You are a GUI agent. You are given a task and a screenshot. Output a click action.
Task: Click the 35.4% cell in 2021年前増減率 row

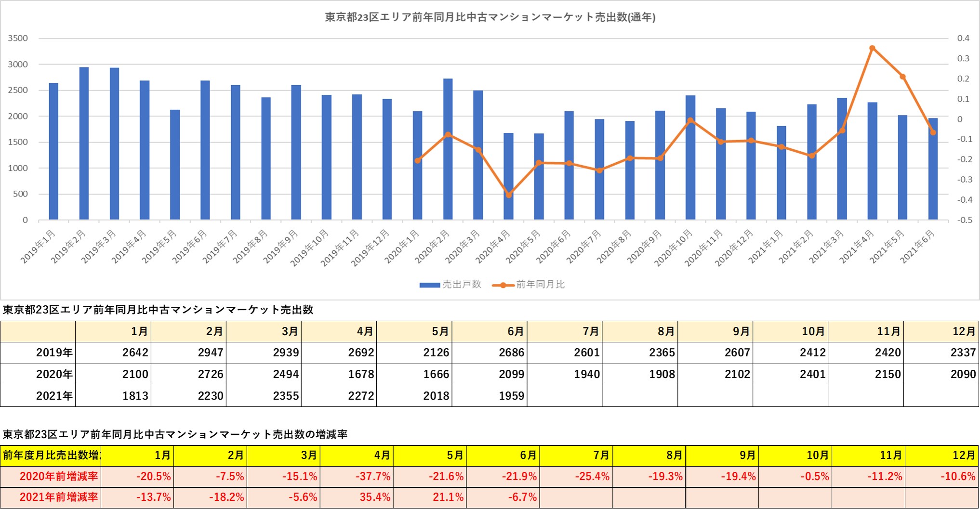tap(357, 497)
